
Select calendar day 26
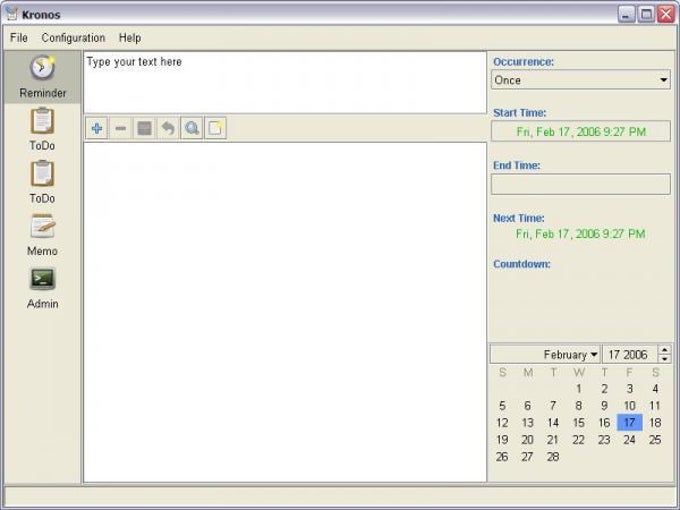[x=502, y=456]
